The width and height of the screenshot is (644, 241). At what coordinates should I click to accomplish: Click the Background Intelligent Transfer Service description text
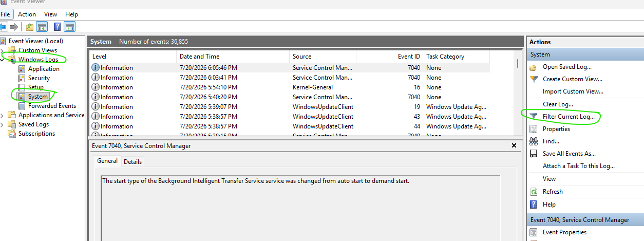(256, 181)
